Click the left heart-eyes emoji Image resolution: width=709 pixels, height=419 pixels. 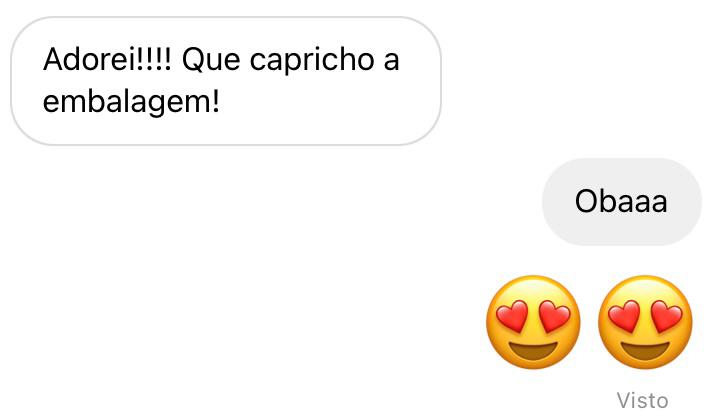(x=534, y=322)
